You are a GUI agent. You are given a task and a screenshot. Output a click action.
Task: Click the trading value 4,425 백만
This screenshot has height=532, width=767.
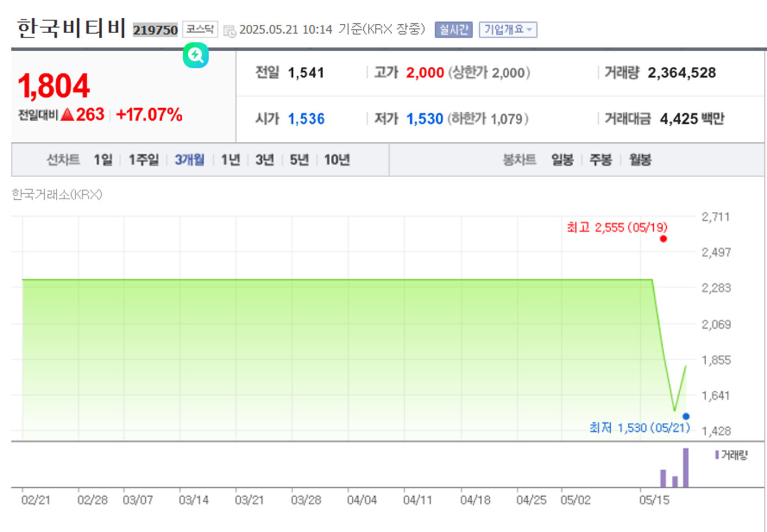pos(692,119)
